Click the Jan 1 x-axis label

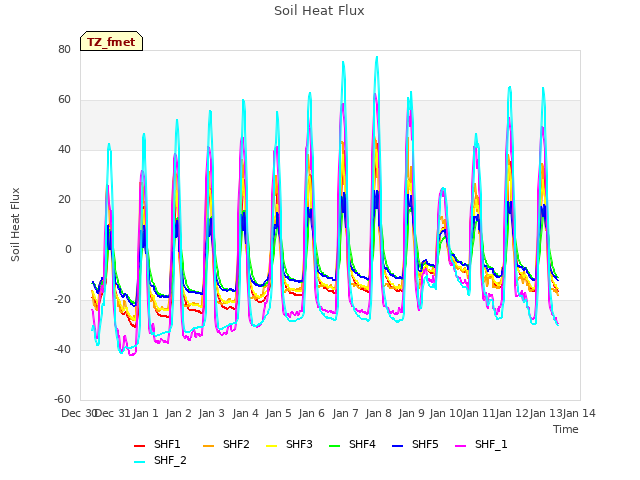(145, 413)
